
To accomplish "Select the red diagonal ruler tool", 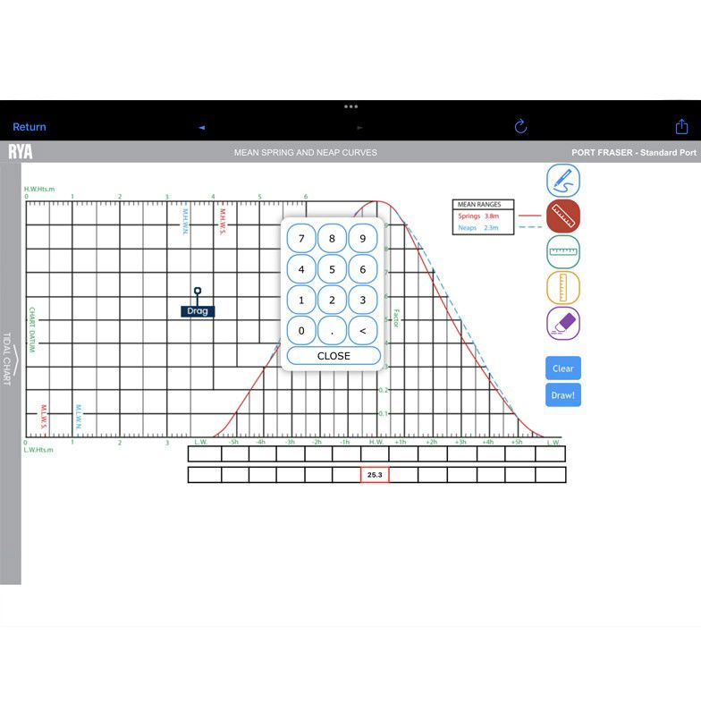I will coord(562,216).
